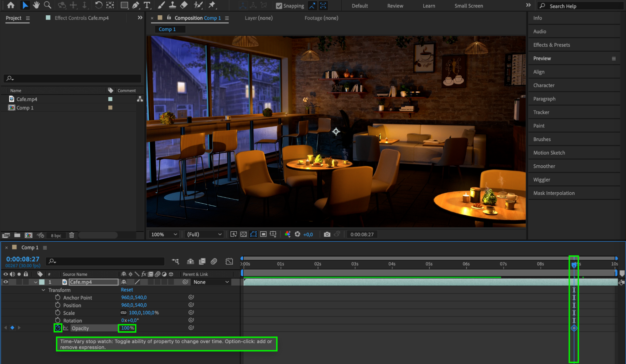Click the Opacity 100% value
Screen dimensions: 626x364
(x=127, y=328)
